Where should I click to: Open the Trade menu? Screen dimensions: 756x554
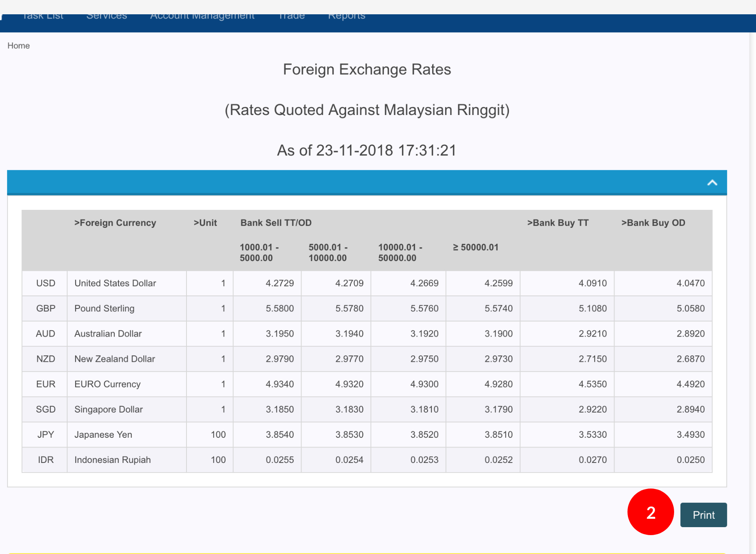pyautogui.click(x=291, y=17)
